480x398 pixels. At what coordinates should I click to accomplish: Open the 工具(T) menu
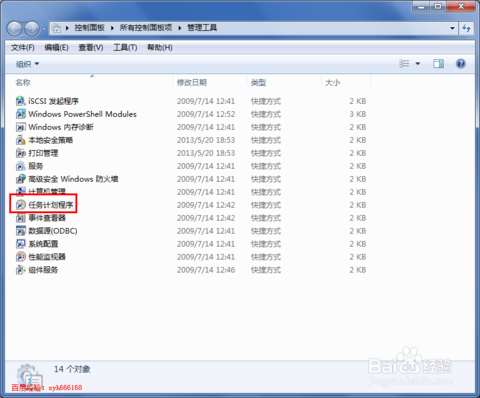pyautogui.click(x=125, y=48)
